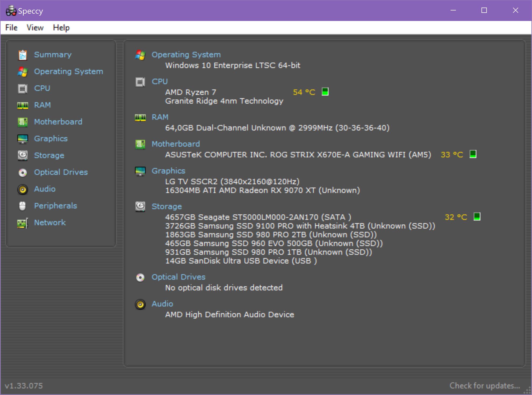Click the Operating System flag icon in sidebar
This screenshot has height=395, width=532.
[x=23, y=72]
